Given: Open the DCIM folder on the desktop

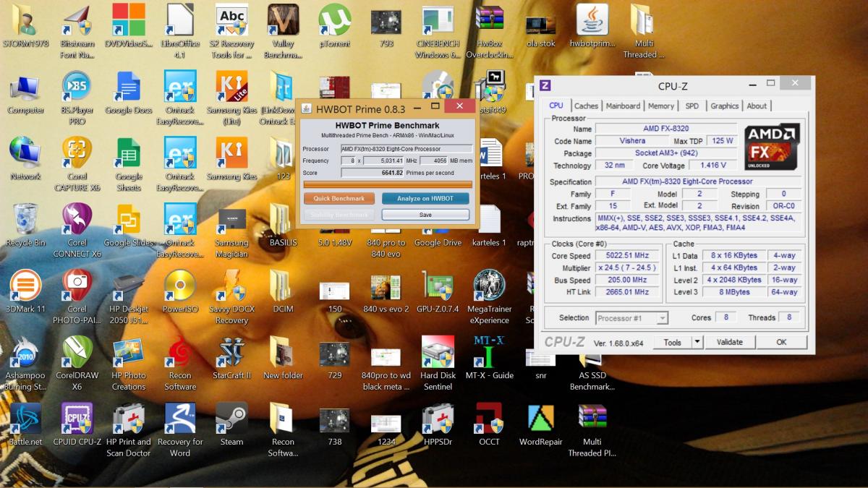Looking at the screenshot, I should coord(283,291).
